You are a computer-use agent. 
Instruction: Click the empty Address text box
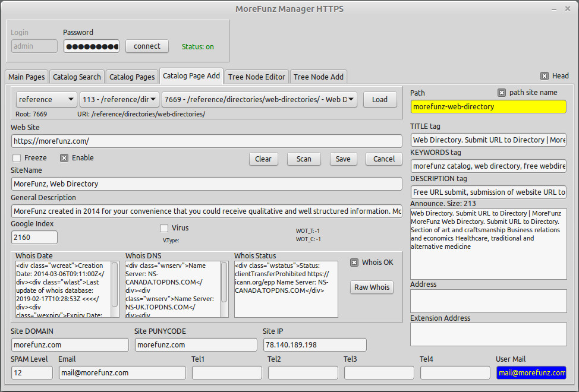[489, 301]
